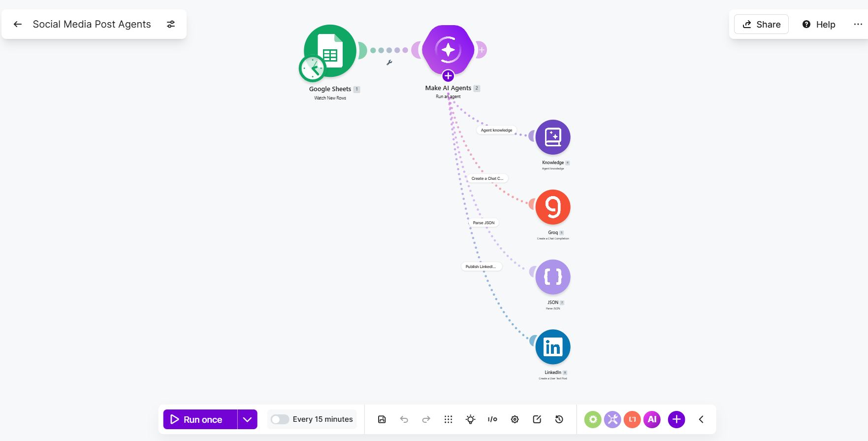Screen dimensions: 868x441
Task: Click the 'Social Media Post Agents' title
Action: [92, 24]
